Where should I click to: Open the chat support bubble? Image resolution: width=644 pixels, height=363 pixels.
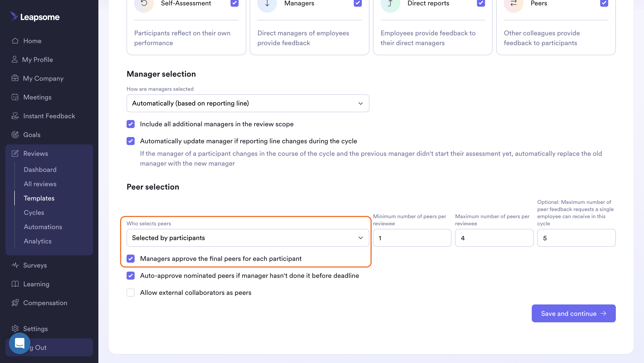[x=19, y=343]
